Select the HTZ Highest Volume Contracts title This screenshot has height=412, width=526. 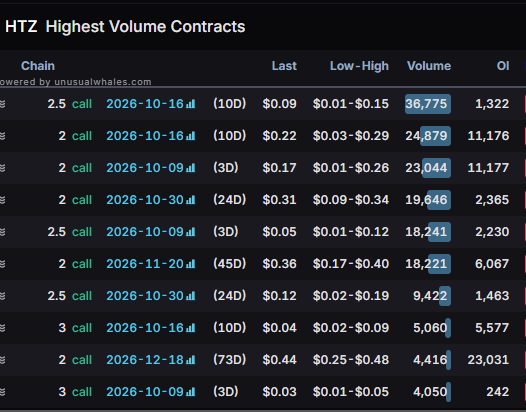tap(125, 27)
